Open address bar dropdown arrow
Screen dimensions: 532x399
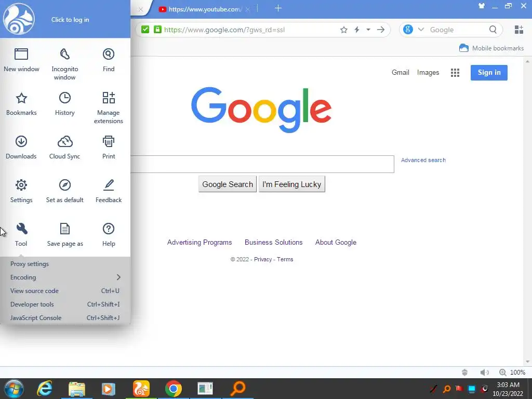368,30
